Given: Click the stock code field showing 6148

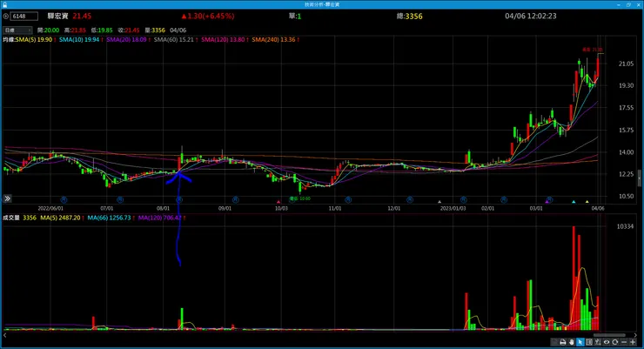Looking at the screenshot, I should pos(24,17).
